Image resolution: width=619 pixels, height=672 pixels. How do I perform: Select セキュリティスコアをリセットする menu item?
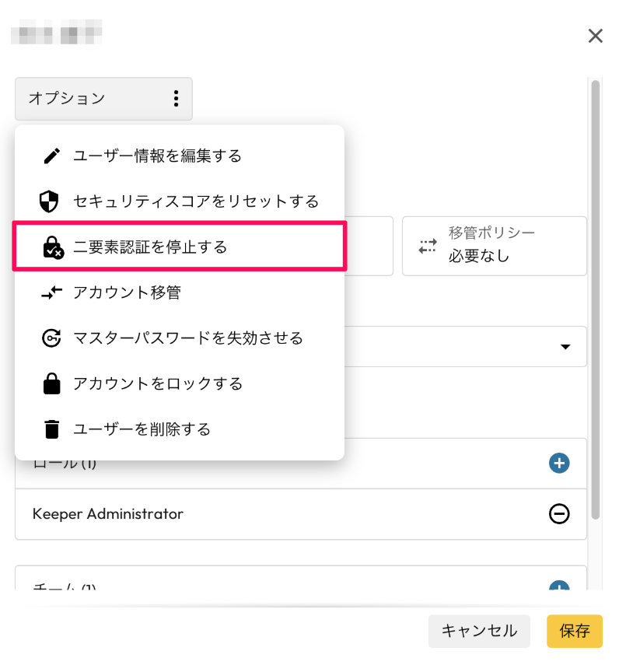180,201
